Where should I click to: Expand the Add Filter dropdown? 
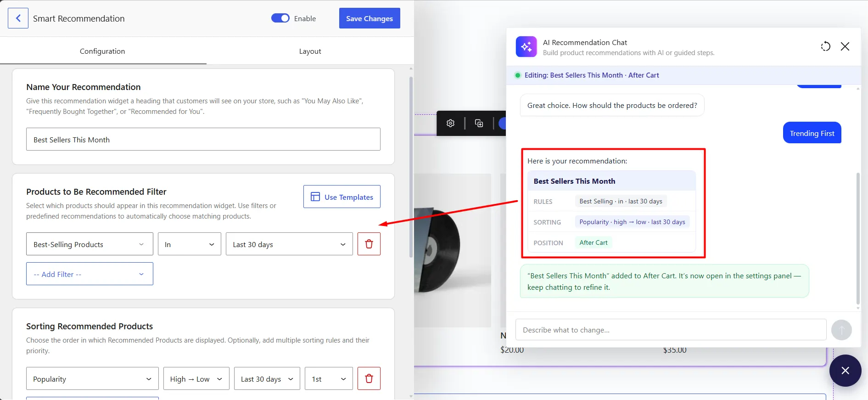90,274
